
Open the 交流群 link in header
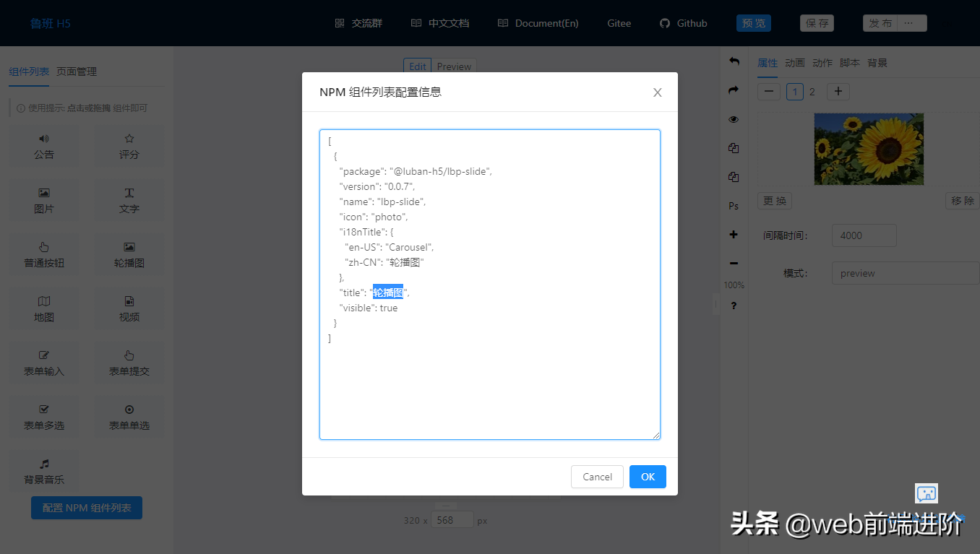click(x=358, y=23)
